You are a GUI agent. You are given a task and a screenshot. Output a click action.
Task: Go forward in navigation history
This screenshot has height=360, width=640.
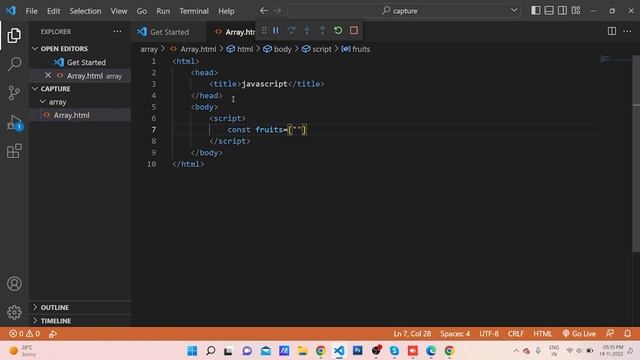[x=278, y=11]
